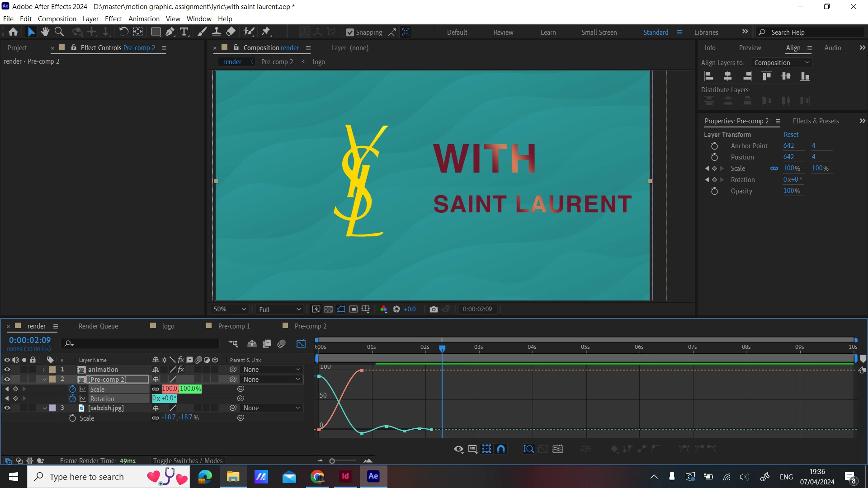Switch to the Render Queue tab
868x488 pixels.
98,326
